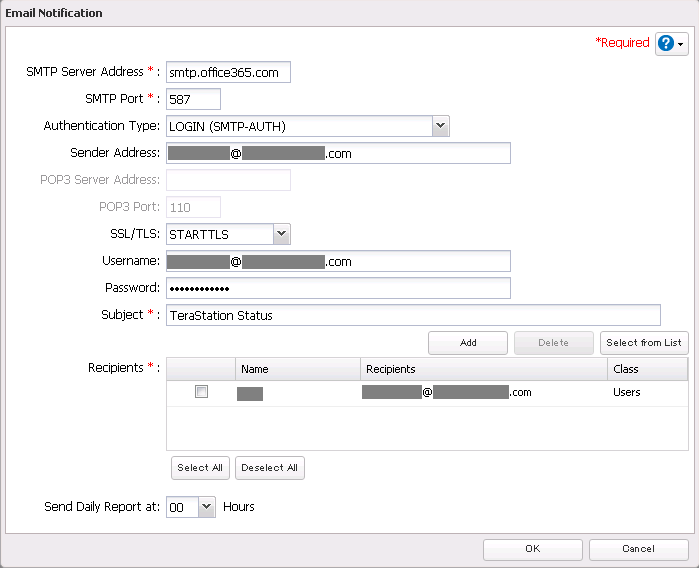Click the Name column header
The image size is (699, 568).
point(297,369)
